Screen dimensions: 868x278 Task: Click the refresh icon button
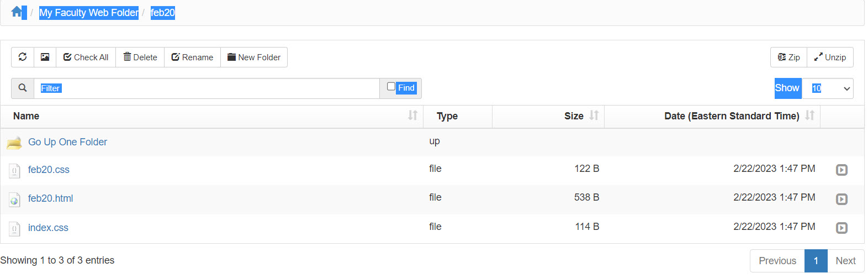[23, 57]
